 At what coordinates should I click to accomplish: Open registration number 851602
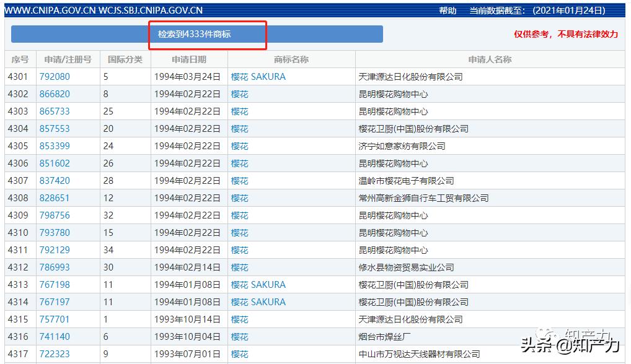click(x=55, y=163)
